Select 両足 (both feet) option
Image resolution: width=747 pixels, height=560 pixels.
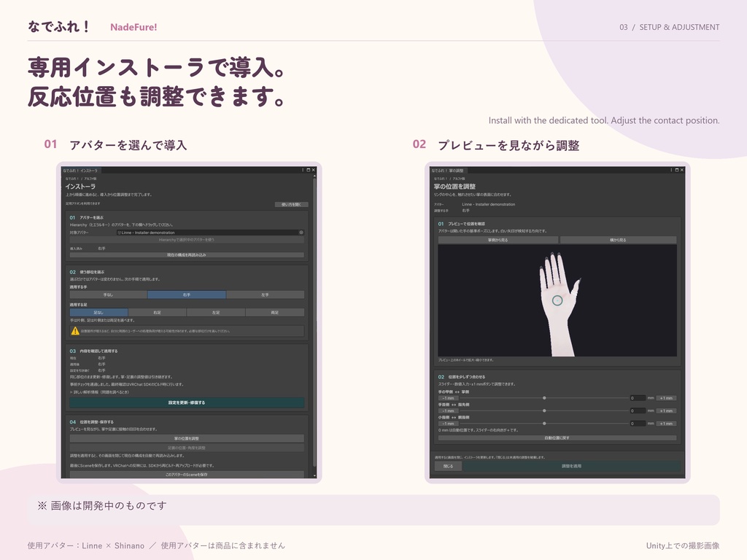[275, 312]
